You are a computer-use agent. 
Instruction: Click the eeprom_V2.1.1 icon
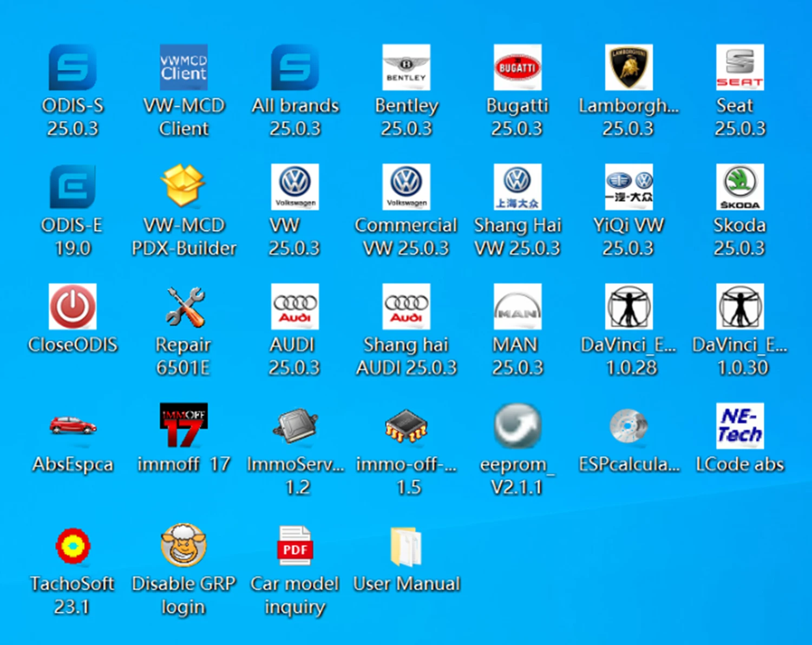(x=518, y=426)
